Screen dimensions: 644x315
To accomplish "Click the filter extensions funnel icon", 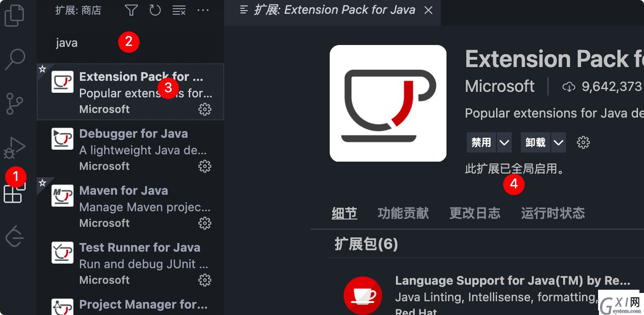I will (x=131, y=10).
